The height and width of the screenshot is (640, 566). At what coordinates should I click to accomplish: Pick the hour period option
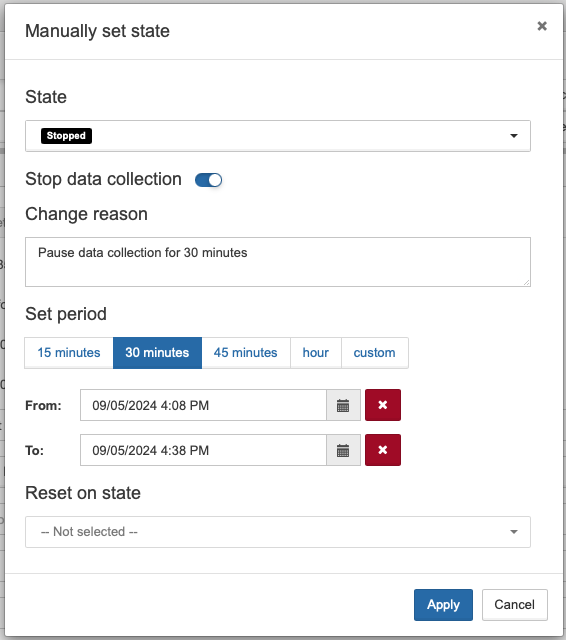coord(315,353)
